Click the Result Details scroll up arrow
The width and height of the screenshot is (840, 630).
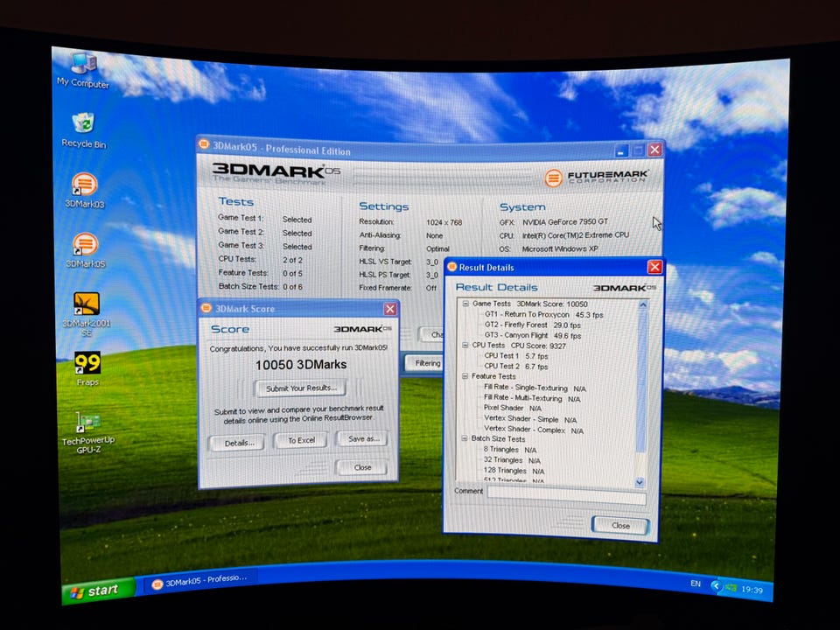pos(643,304)
